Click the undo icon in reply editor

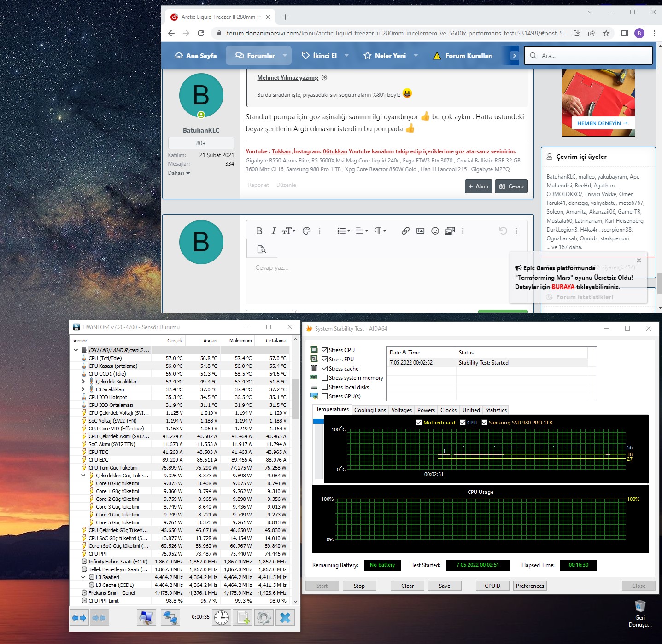pos(503,231)
